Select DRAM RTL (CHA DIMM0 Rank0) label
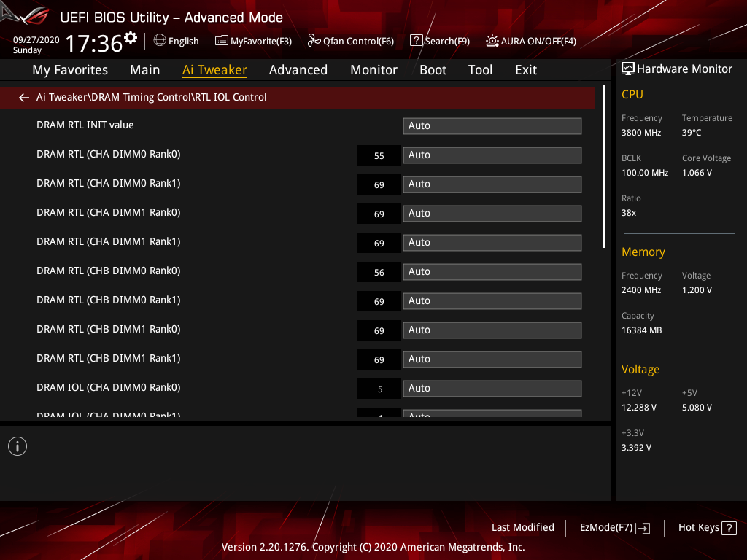 [x=109, y=155]
